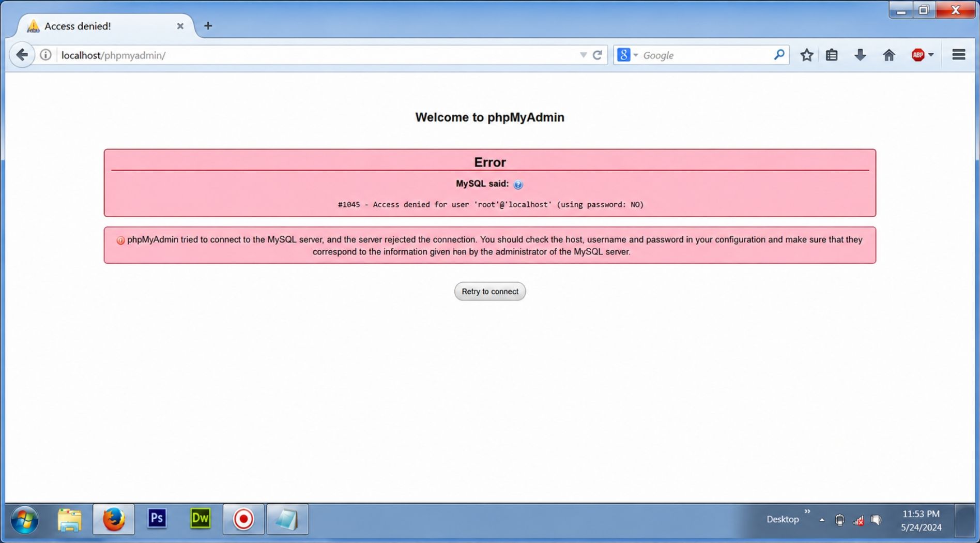Open the downloads arrow icon

tap(860, 55)
